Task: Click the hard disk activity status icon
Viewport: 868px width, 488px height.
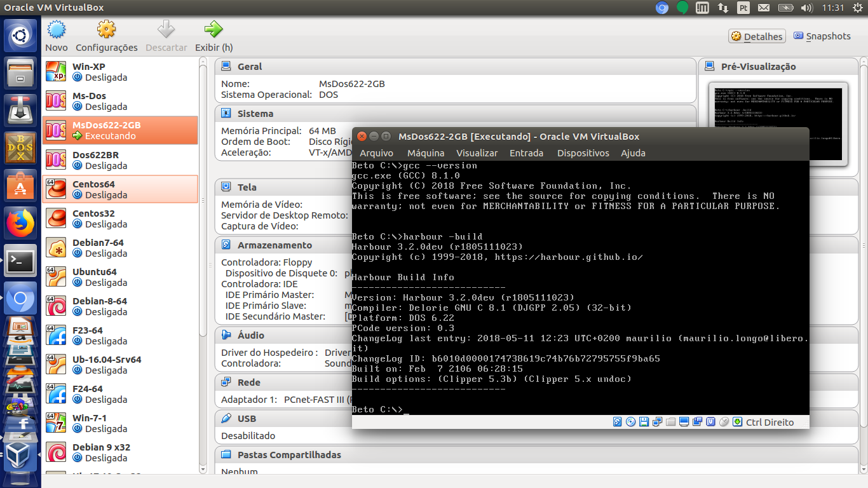Action: (x=617, y=422)
